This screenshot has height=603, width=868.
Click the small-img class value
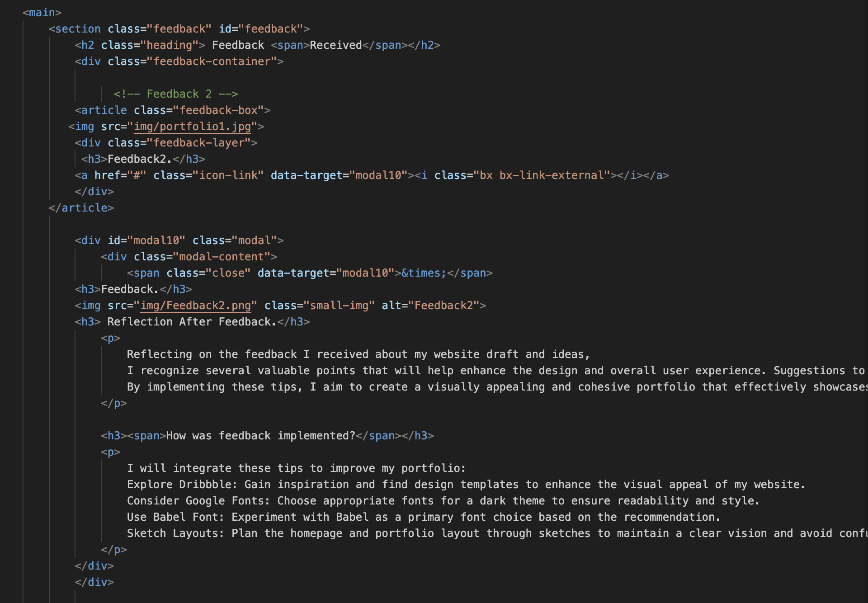pyautogui.click(x=339, y=306)
